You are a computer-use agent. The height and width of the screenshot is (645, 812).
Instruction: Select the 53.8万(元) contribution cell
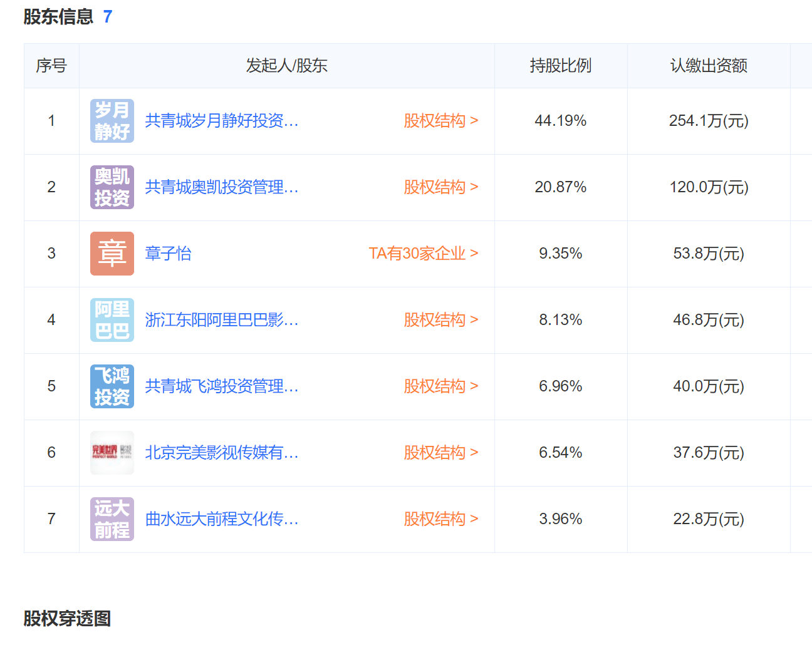tap(709, 254)
